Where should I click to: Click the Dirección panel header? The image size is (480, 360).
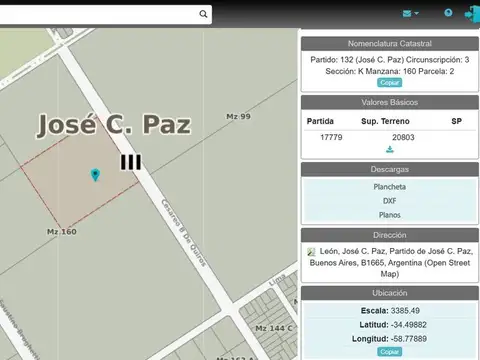pos(390,235)
